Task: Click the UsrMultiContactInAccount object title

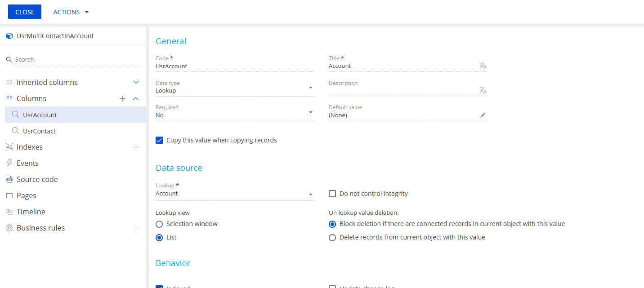Action: [55, 36]
